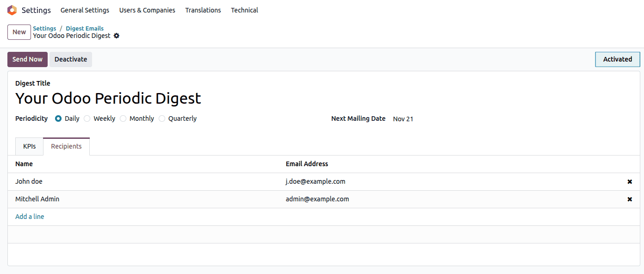Remove Mitchell Admin using the delete icon
644x274 pixels.
click(x=630, y=199)
